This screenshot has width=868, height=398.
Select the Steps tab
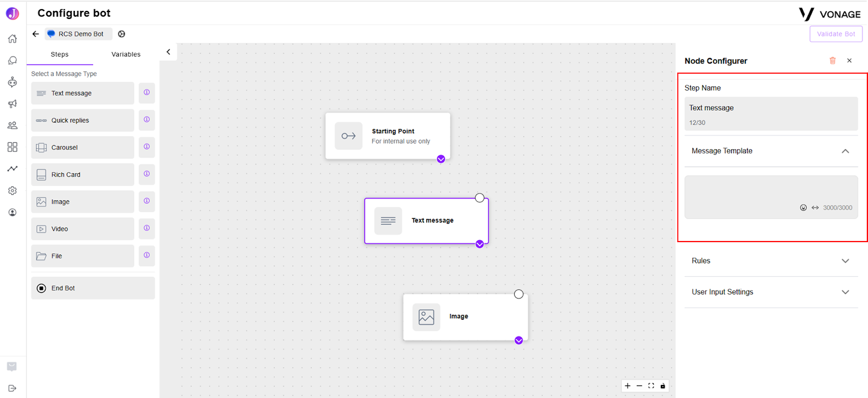[x=60, y=54]
